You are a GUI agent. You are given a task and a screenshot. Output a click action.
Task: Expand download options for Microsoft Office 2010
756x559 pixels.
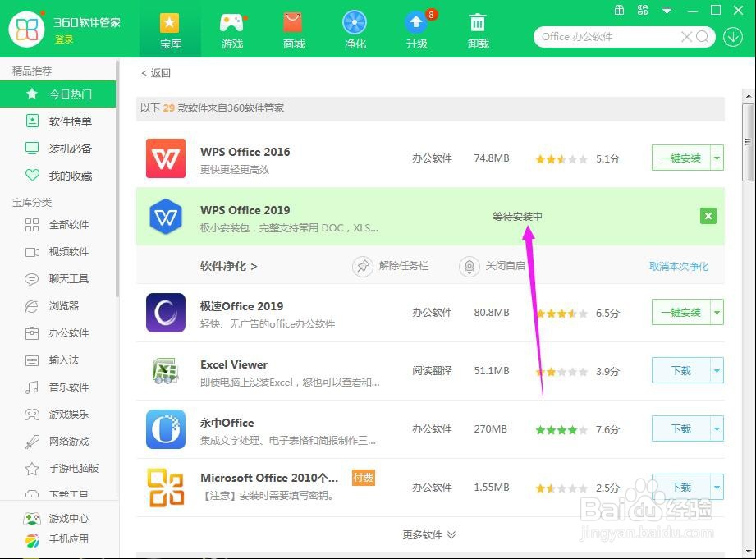(717, 487)
